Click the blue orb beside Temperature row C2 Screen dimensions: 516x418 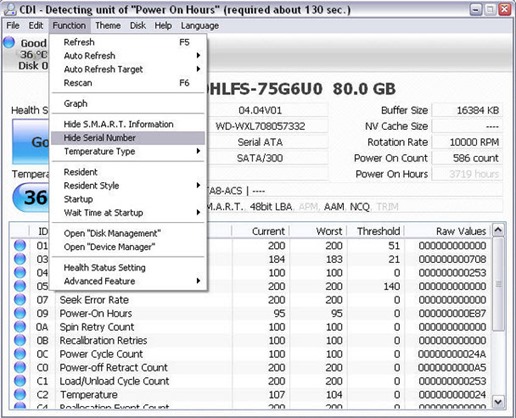20,394
